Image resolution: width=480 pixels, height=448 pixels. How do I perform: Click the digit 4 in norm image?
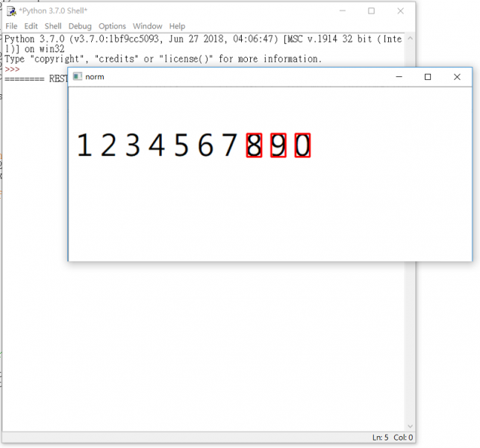[x=157, y=145]
